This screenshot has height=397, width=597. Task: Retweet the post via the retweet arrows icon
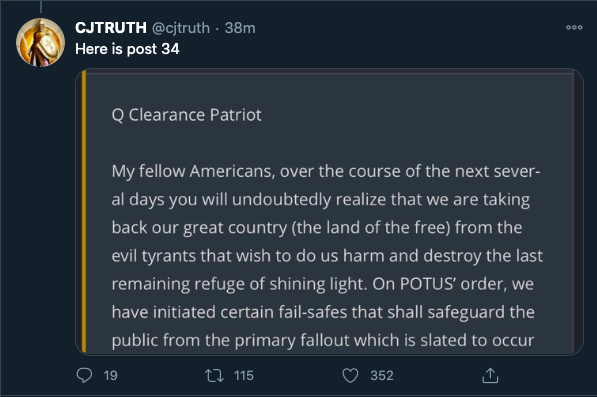(214, 376)
